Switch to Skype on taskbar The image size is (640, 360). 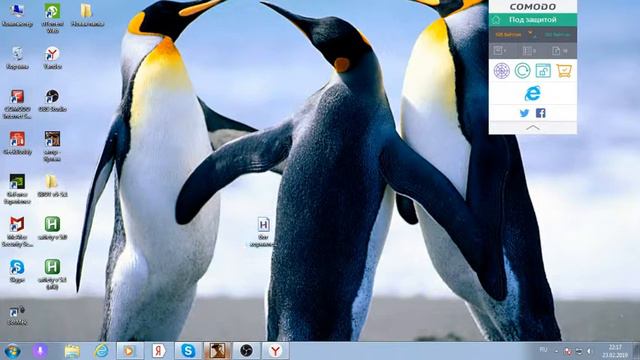188,351
